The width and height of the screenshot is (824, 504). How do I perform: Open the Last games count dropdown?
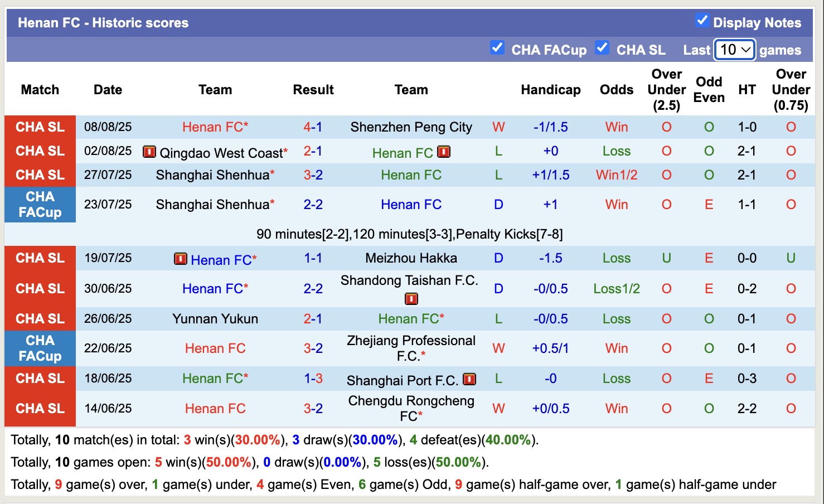[x=734, y=50]
